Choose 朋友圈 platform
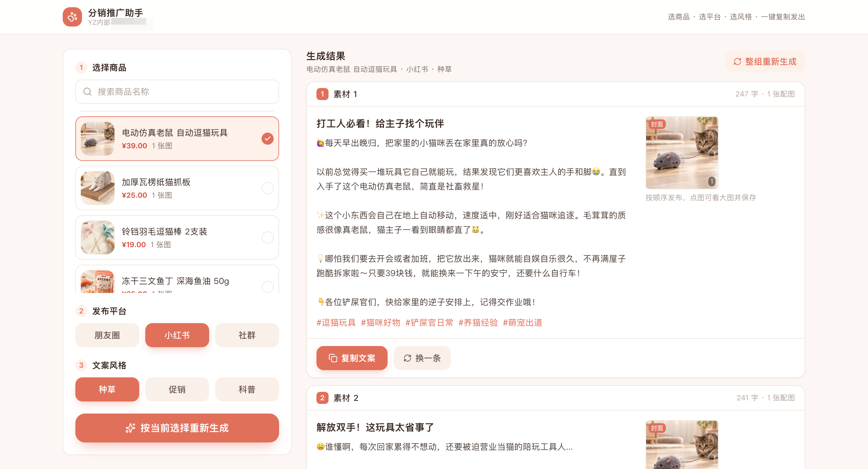 107,335
